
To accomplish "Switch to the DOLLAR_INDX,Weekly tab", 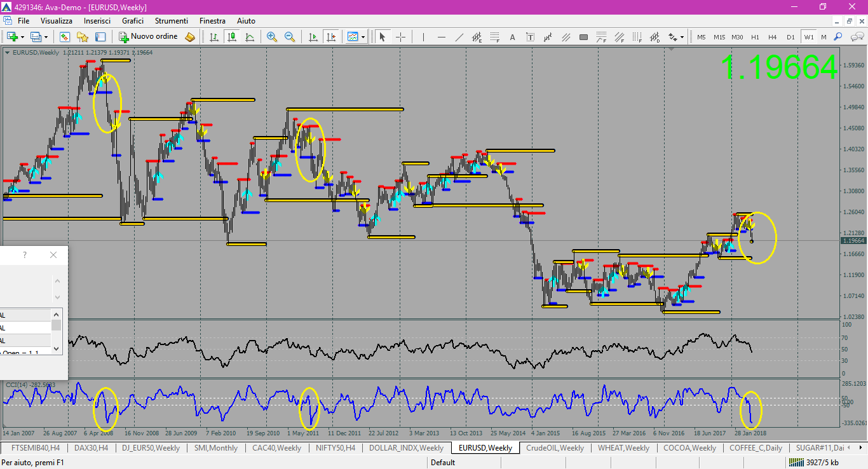I will [407, 448].
